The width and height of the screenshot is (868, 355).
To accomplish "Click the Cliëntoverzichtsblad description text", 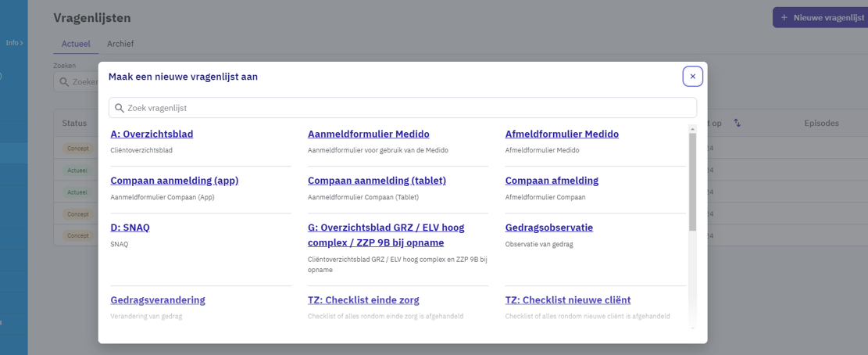I will [x=141, y=150].
